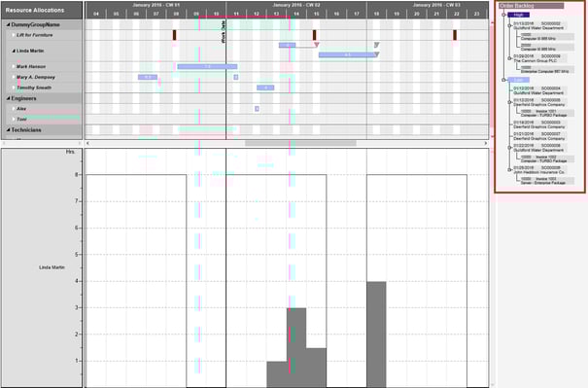Click Lift for Furniture brown marker on day 08

click(174, 35)
